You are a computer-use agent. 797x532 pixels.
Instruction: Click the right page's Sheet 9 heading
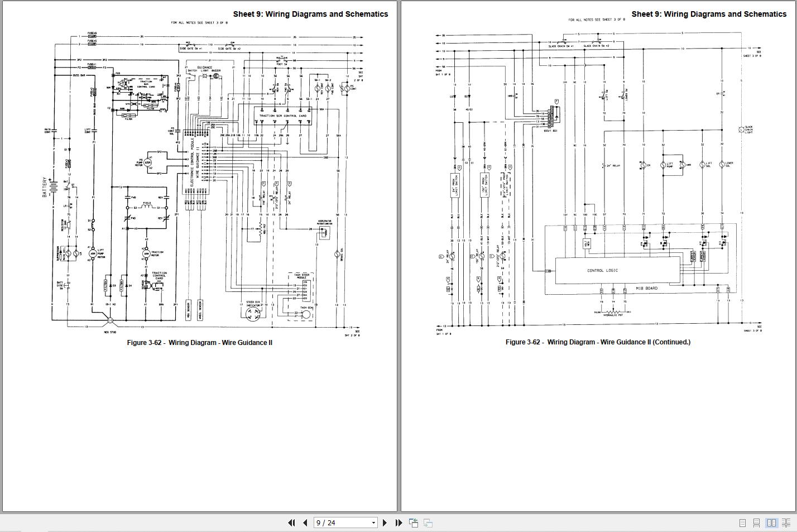pyautogui.click(x=709, y=14)
